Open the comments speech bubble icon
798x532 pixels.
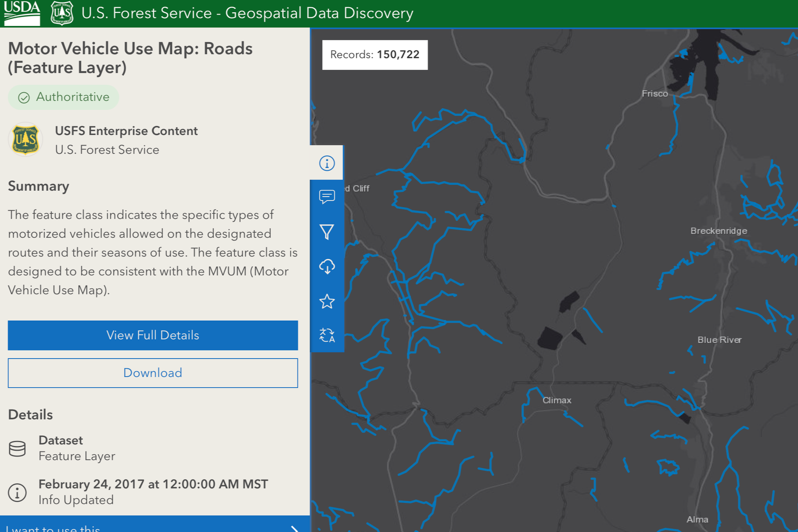click(327, 197)
